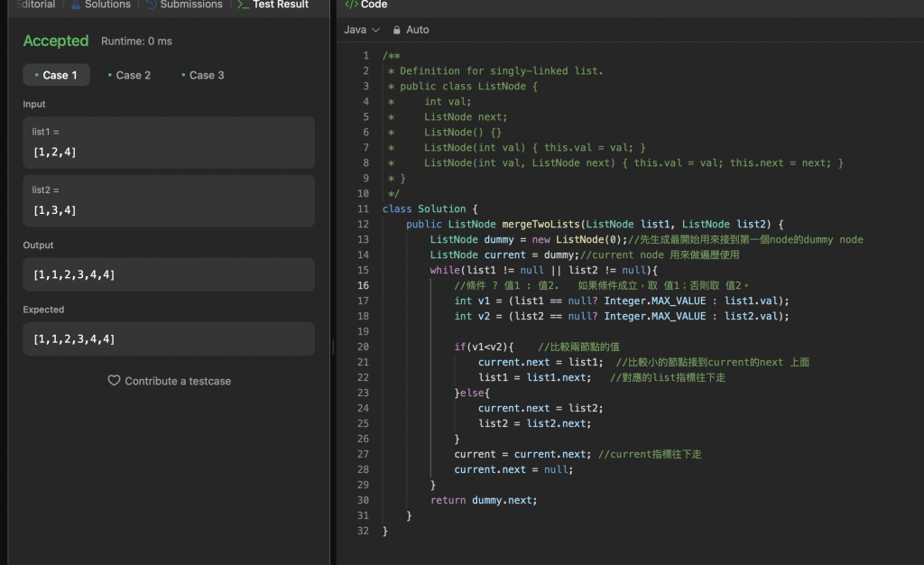Click the lock icon next to Auto

[x=397, y=30]
